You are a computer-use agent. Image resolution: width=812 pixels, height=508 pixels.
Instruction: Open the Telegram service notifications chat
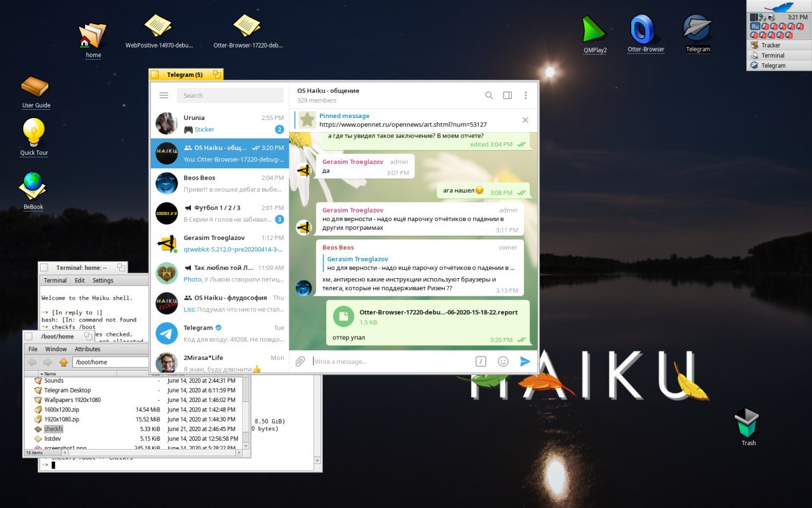[219, 334]
